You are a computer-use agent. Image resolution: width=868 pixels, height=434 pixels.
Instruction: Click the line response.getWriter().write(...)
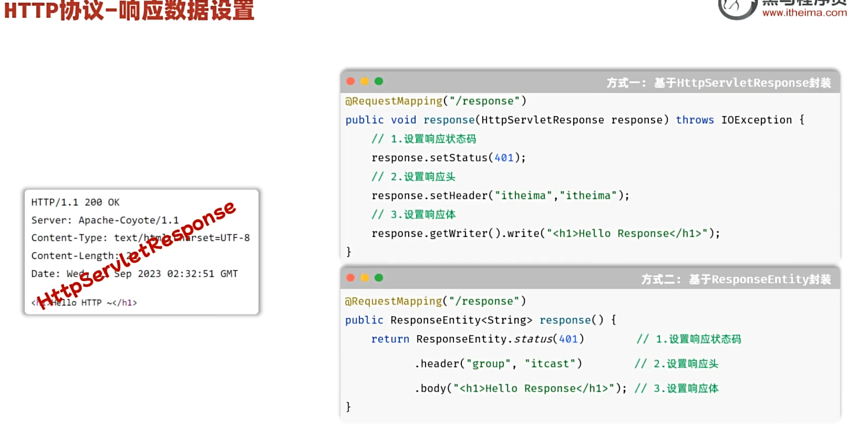tap(546, 233)
